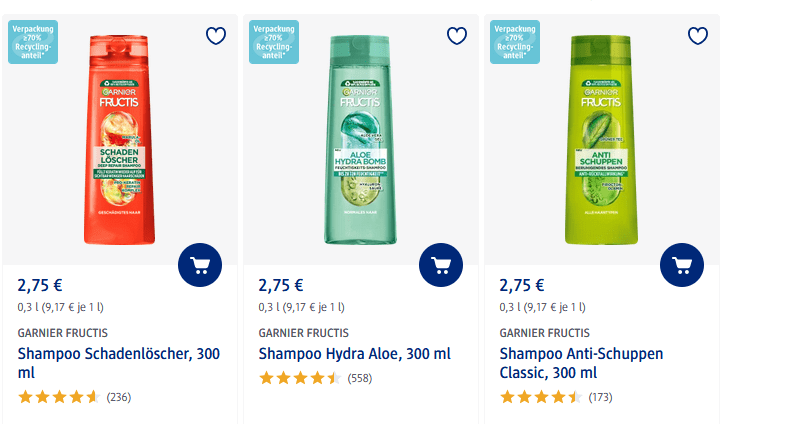Open Shampoo Anti-Schuppen Classic product link

[580, 363]
